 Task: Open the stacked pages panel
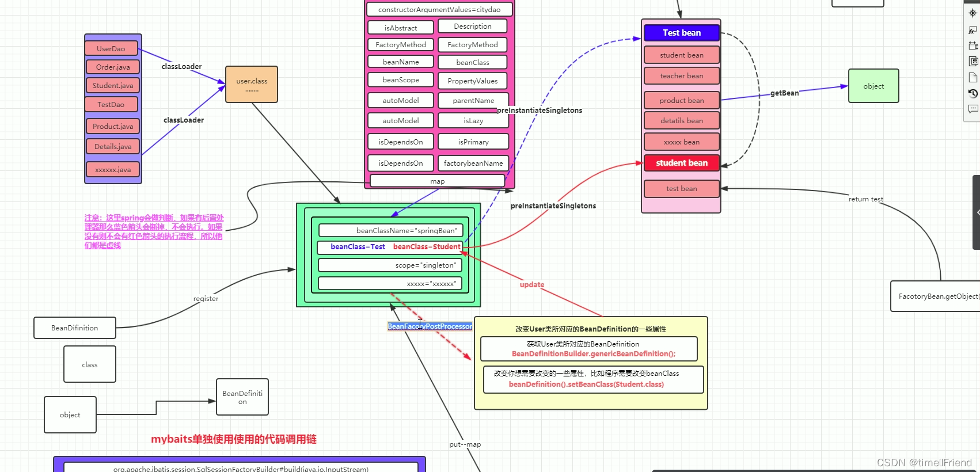click(973, 62)
